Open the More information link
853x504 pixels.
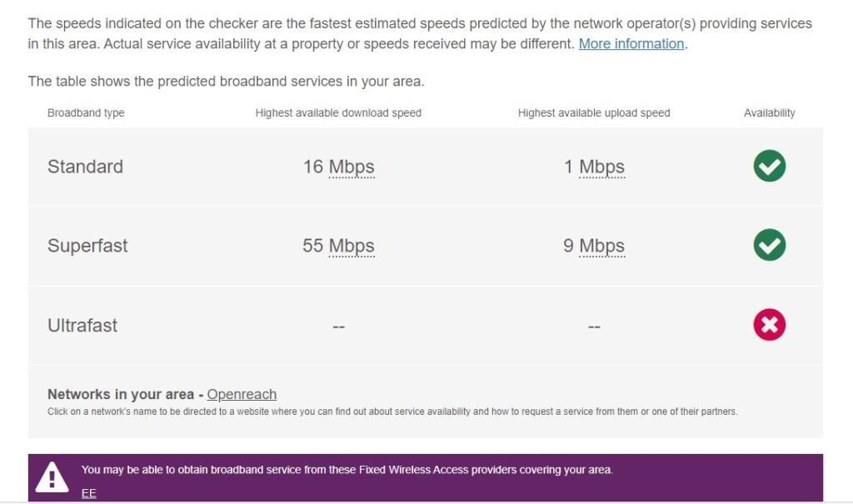click(x=631, y=43)
